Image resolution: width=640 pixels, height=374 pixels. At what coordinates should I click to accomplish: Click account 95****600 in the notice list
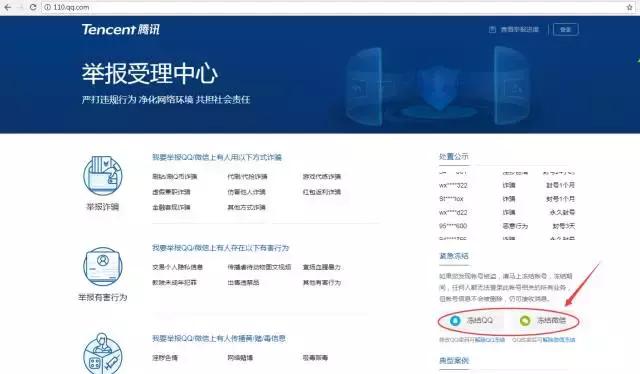[x=453, y=226]
